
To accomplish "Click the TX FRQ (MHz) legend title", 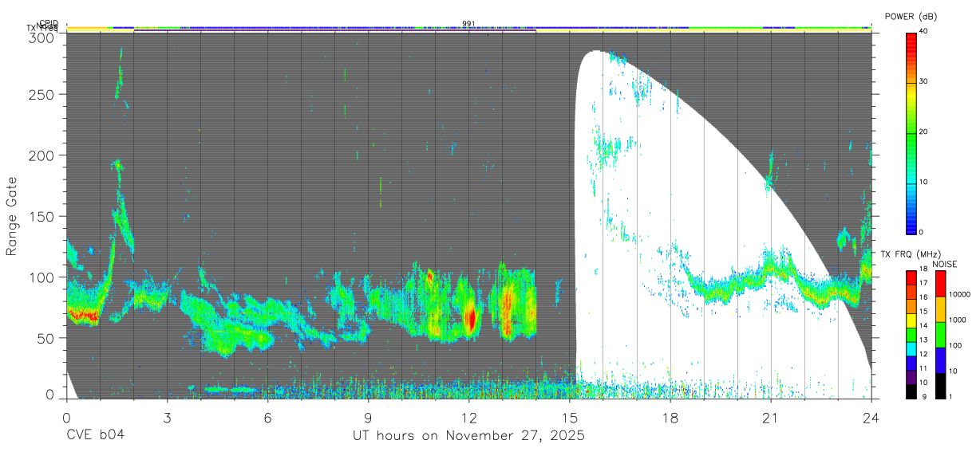I will (x=911, y=254).
